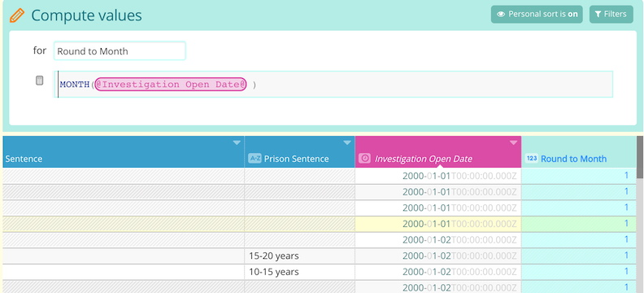Screen dimensions: 644x293
Task: Toggle the Personal sort is on button
Action: [x=537, y=15]
